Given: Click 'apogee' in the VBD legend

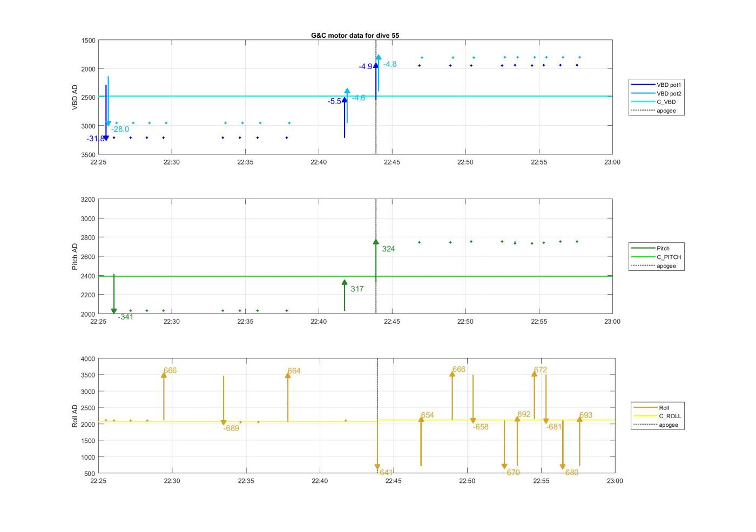Looking at the screenshot, I should click(666, 111).
